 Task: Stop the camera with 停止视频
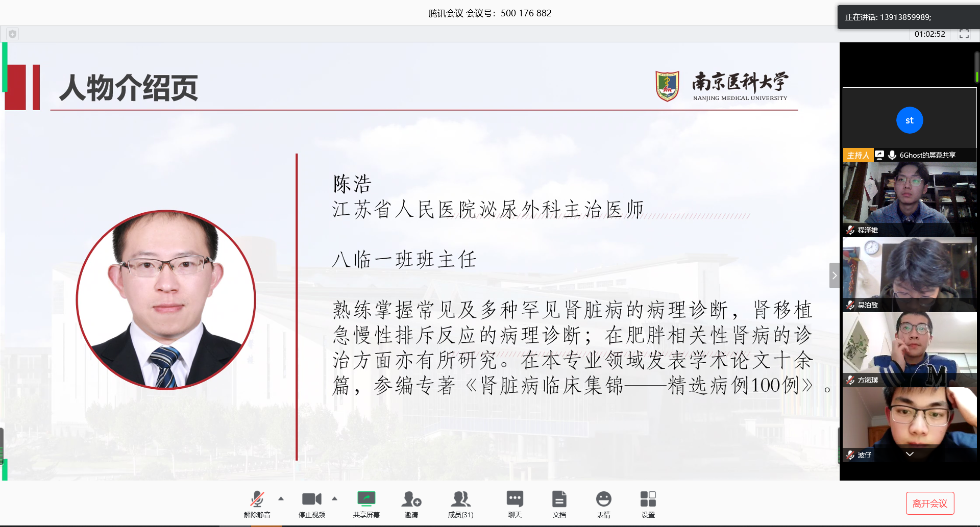311,504
